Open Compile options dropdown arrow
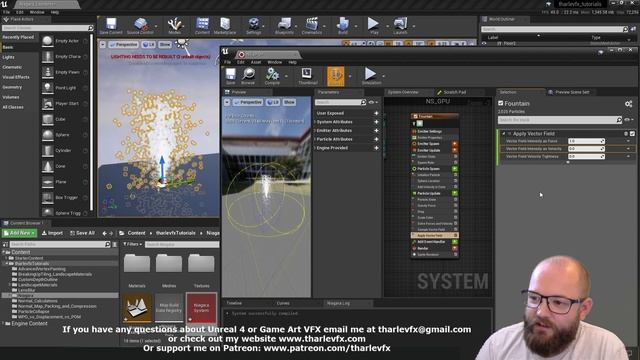The height and width of the screenshot is (360, 640). [286, 76]
